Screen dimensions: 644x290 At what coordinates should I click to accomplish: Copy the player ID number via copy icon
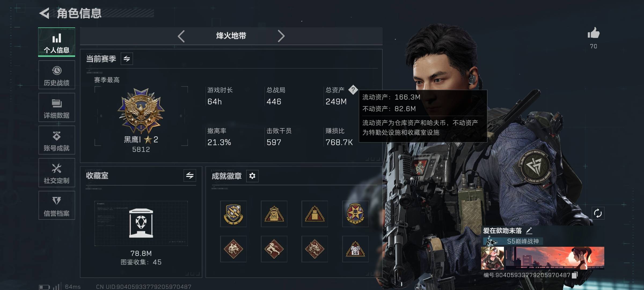(574, 275)
